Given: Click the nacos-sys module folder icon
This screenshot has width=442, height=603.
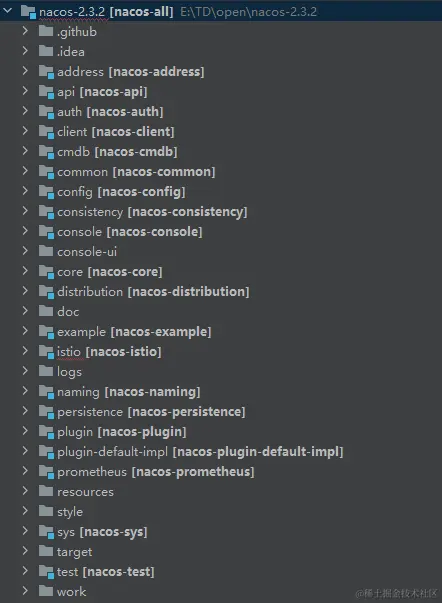Looking at the screenshot, I should tap(46, 532).
